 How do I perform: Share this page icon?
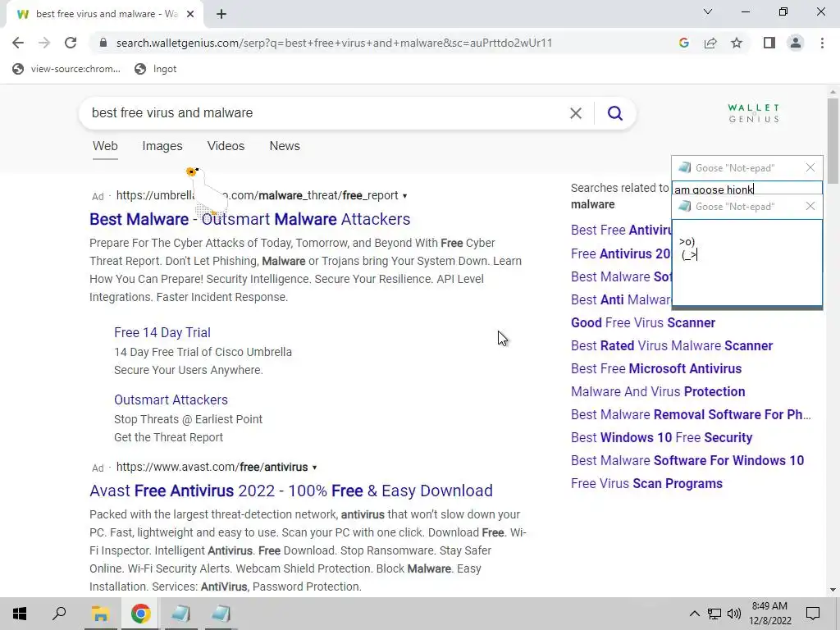(x=710, y=43)
